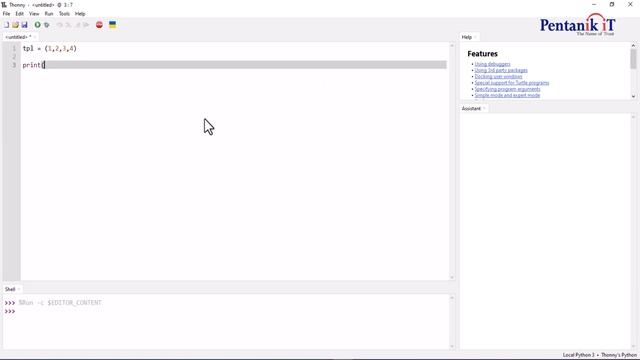
Task: Open 'Simple mode and expert mode' link
Action: click(507, 95)
